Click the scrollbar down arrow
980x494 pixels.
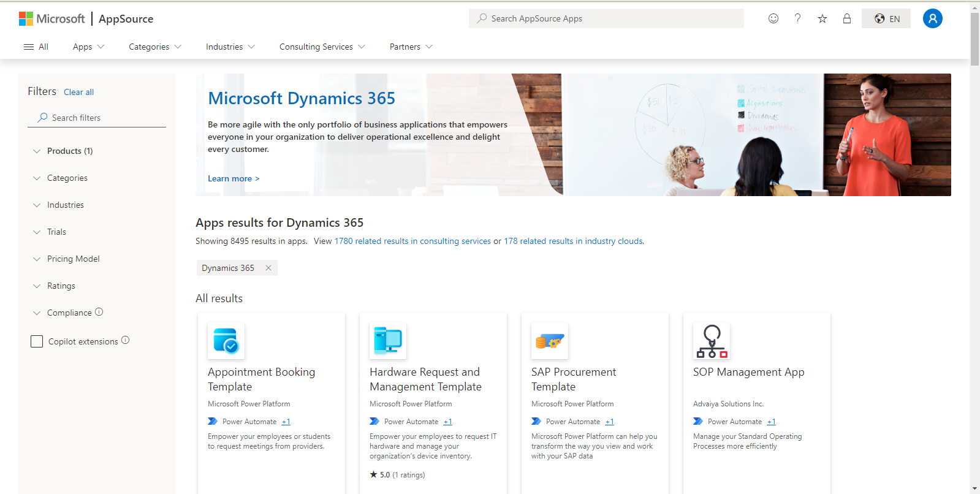click(x=974, y=488)
